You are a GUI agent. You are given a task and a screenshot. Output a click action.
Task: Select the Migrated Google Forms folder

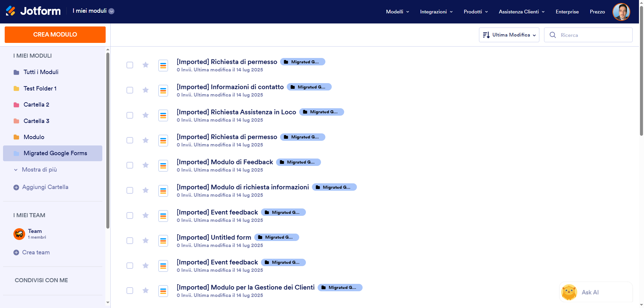[x=53, y=153]
